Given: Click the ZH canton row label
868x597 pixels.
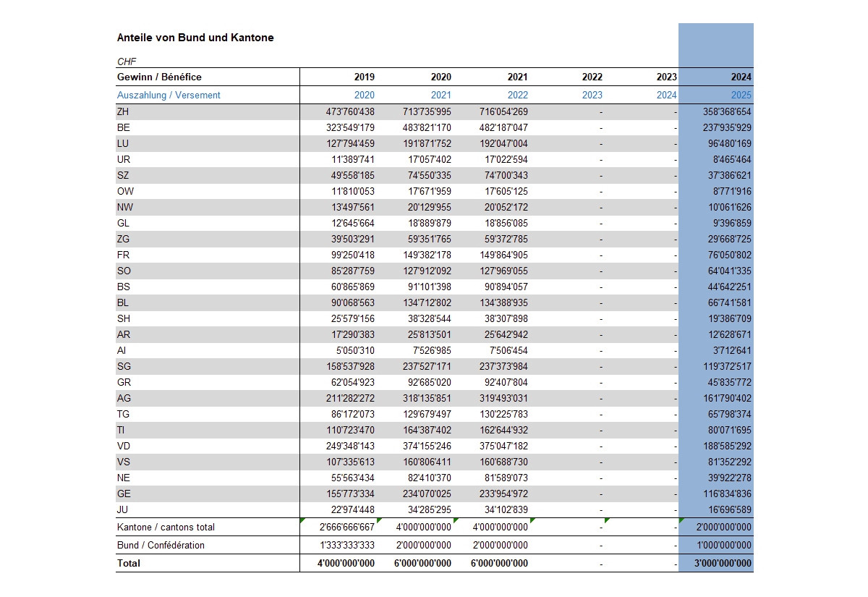Looking at the screenshot, I should point(123,112).
